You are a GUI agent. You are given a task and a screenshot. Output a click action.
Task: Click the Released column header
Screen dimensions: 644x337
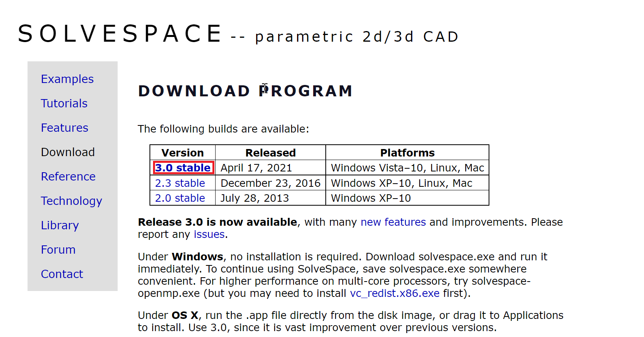click(271, 153)
